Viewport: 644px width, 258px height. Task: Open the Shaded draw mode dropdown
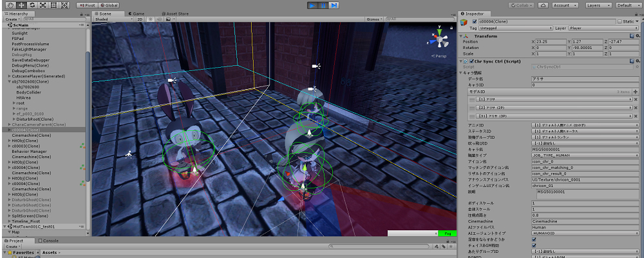[113, 19]
